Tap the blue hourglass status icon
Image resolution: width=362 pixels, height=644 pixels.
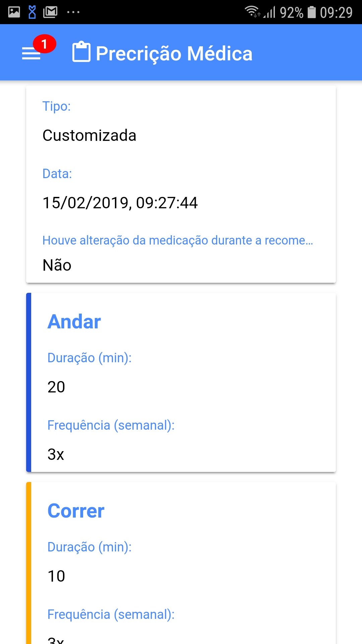32,12
